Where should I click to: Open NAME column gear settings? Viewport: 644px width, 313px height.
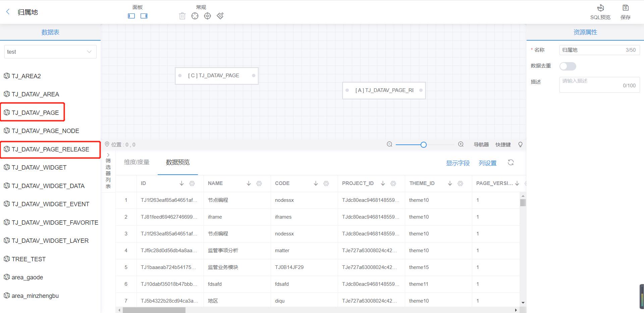259,183
